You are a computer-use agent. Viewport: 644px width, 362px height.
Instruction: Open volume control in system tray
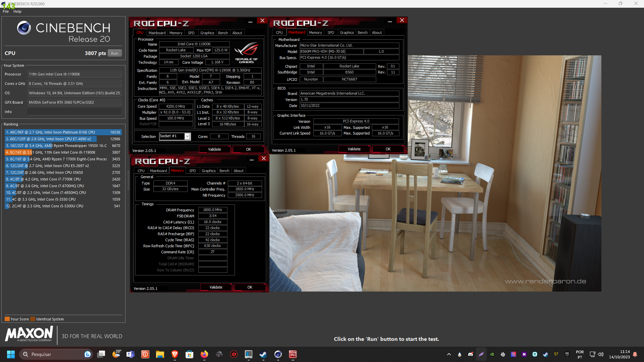(601, 354)
